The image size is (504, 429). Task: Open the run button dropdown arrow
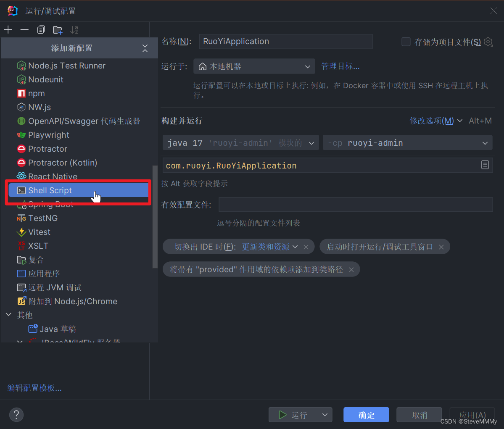point(325,415)
